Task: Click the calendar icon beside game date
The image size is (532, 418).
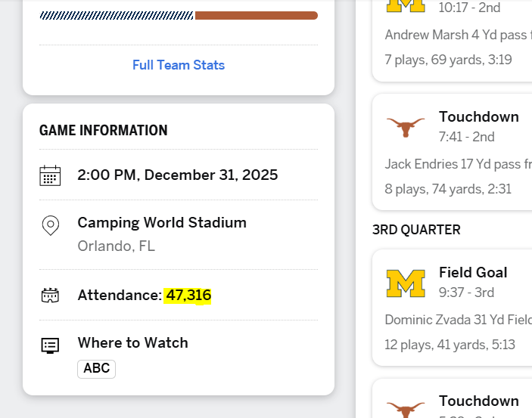Action: tap(50, 175)
